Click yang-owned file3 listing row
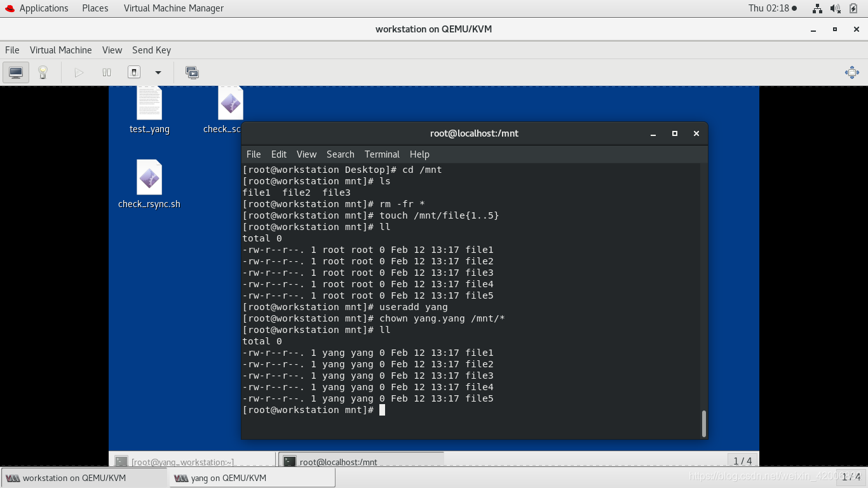The width and height of the screenshot is (868, 488). coord(368,376)
